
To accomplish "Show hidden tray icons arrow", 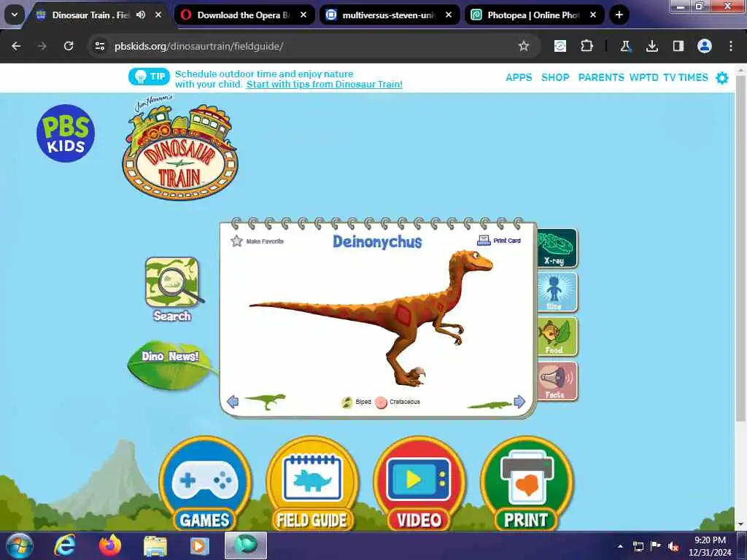I will point(620,546).
